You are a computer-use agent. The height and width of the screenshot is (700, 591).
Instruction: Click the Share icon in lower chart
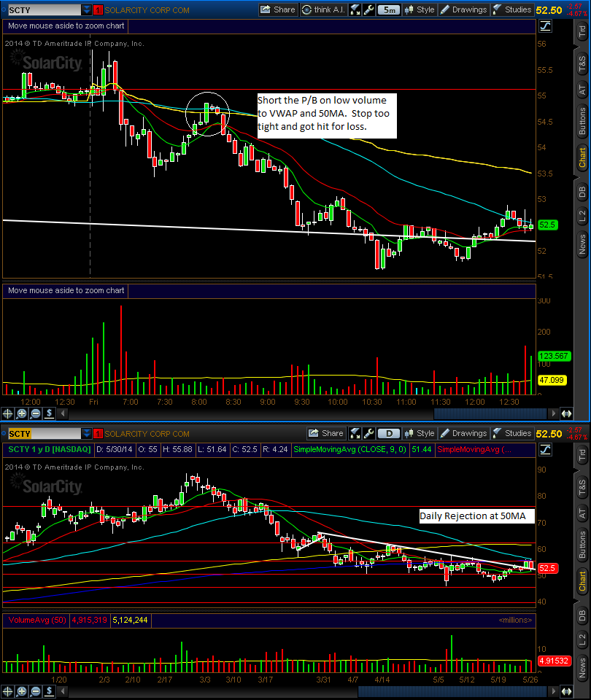tap(326, 433)
